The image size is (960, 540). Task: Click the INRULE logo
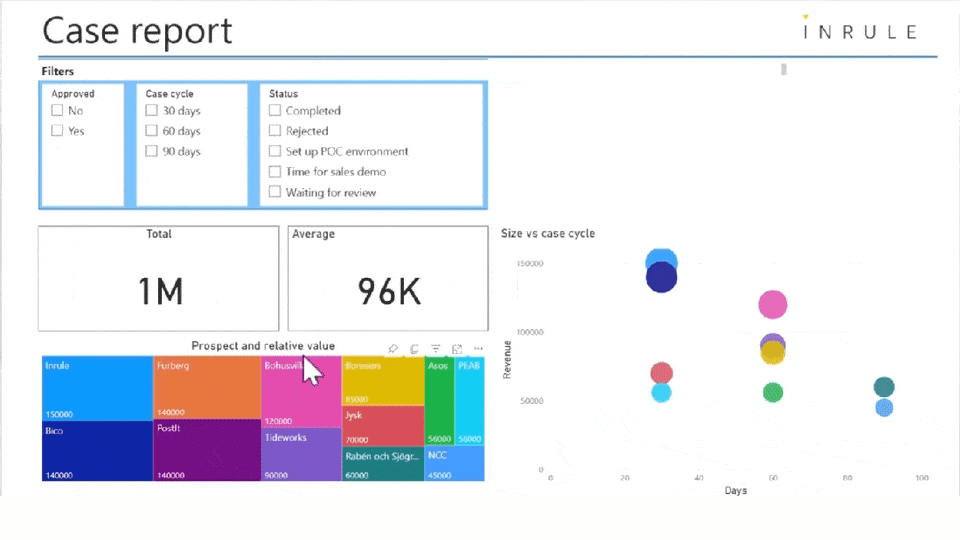pos(860,29)
